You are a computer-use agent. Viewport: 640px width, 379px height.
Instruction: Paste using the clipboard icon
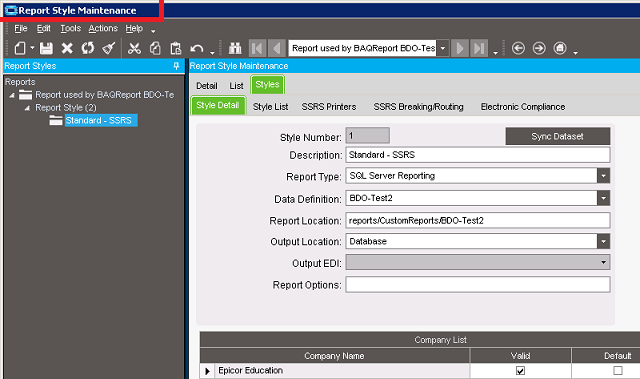tap(176, 48)
